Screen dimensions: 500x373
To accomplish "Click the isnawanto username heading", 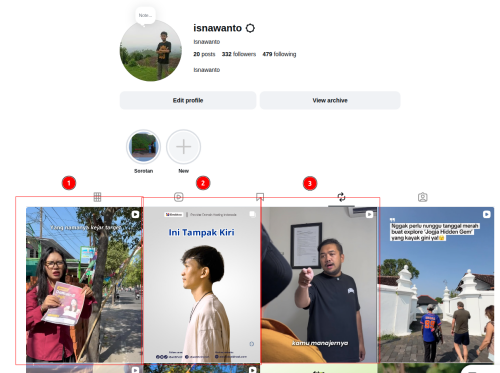I will [x=217, y=28].
